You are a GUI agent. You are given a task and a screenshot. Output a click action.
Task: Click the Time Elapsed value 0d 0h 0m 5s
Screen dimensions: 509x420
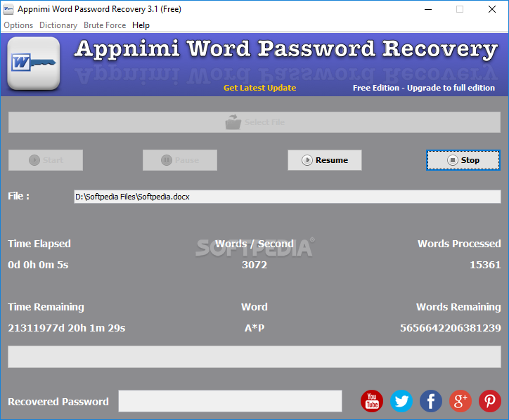point(38,265)
